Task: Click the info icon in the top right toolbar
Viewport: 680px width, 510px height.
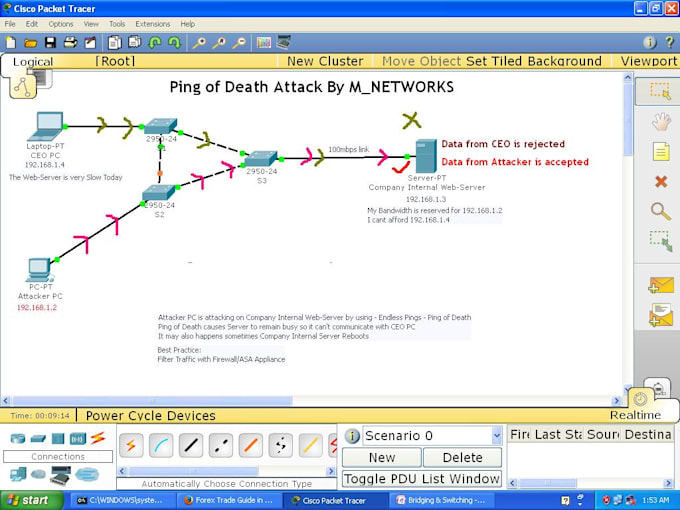Action: [649, 42]
